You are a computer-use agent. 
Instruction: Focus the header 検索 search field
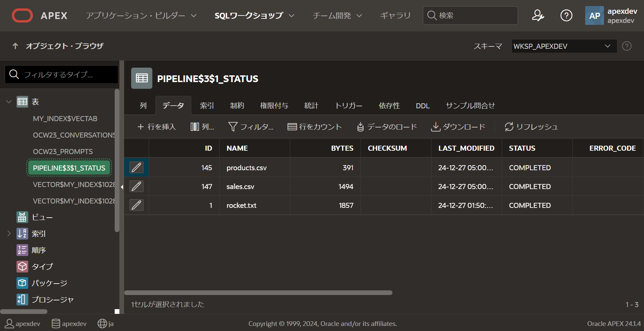[470, 15]
